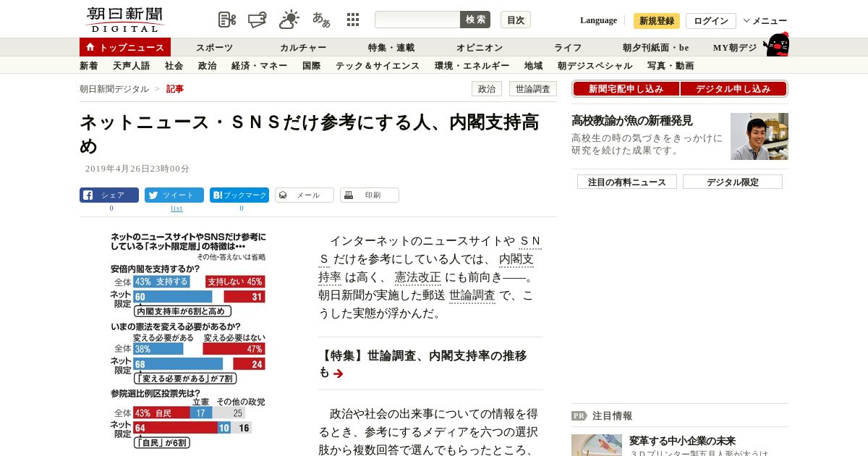
Task: Click the 検索 search button
Action: click(475, 20)
